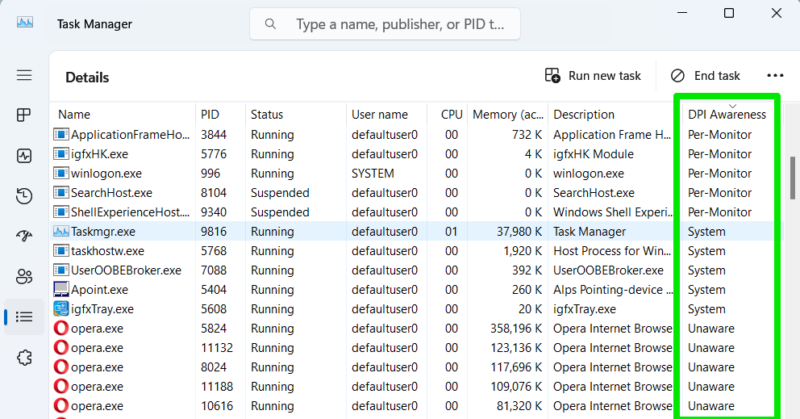Click the Taskmgr.exe process icon
The height and width of the screenshot is (419, 800).
[61, 232]
